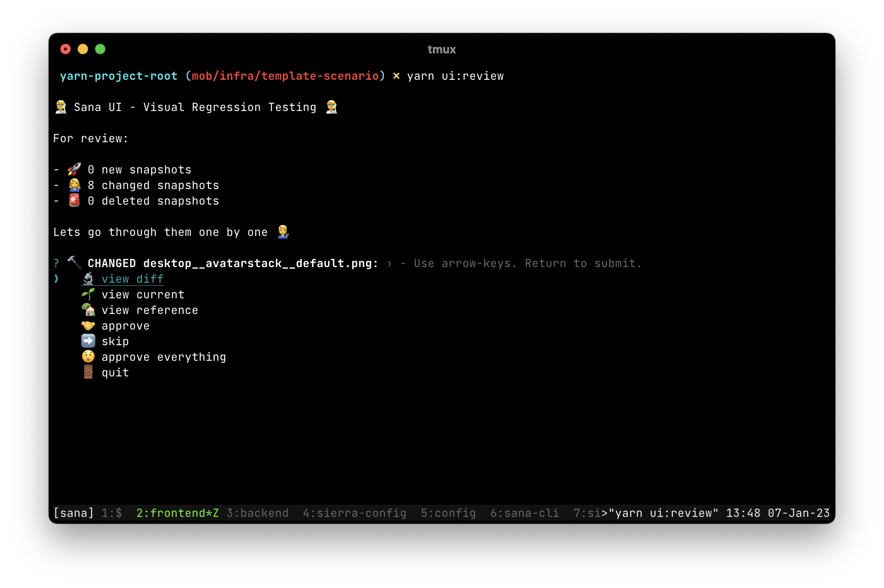Expand the chevron after desktop__avatarstack__default.png
884x588 pixels.
(390, 263)
